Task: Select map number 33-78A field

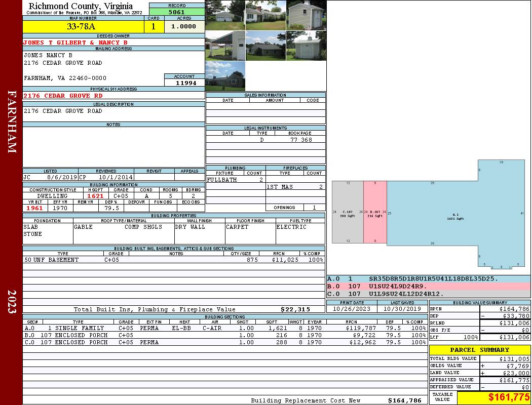Action: point(83,26)
